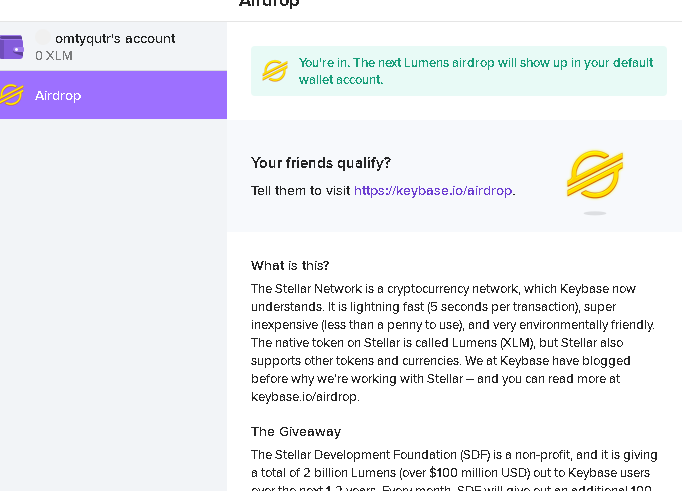Click the purple wallet icon in the sidebar
Screen dimensions: 682x491
point(12,46)
